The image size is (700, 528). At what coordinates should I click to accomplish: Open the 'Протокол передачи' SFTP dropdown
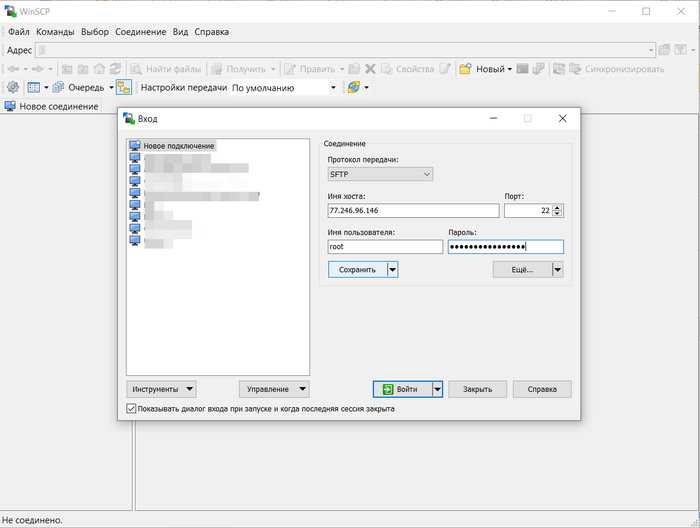380,174
